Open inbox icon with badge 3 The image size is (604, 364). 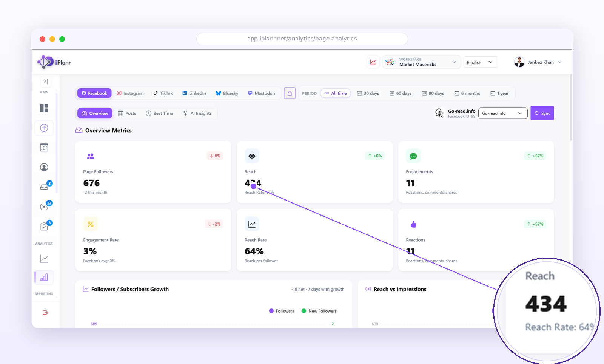[44, 187]
